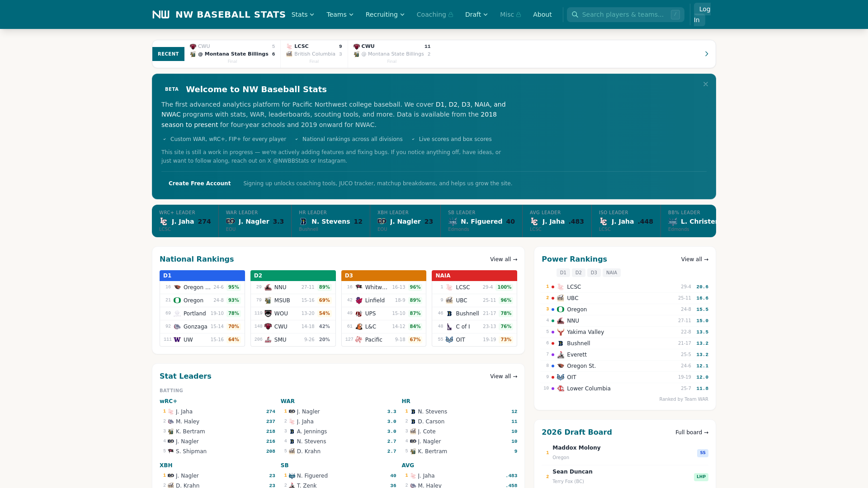The image size is (868, 488).
Task: Open the Teams dropdown menu
Action: pyautogui.click(x=340, y=14)
